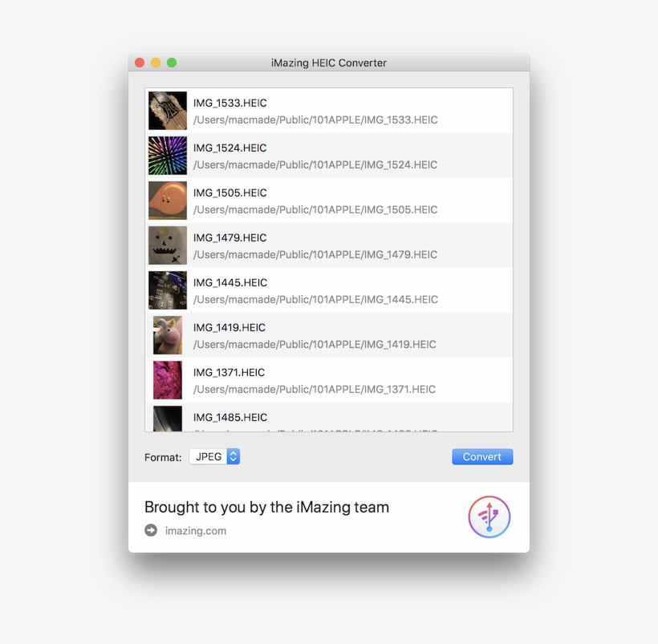Open the thumbnail of IMG_1533.HEIC

coord(167,111)
